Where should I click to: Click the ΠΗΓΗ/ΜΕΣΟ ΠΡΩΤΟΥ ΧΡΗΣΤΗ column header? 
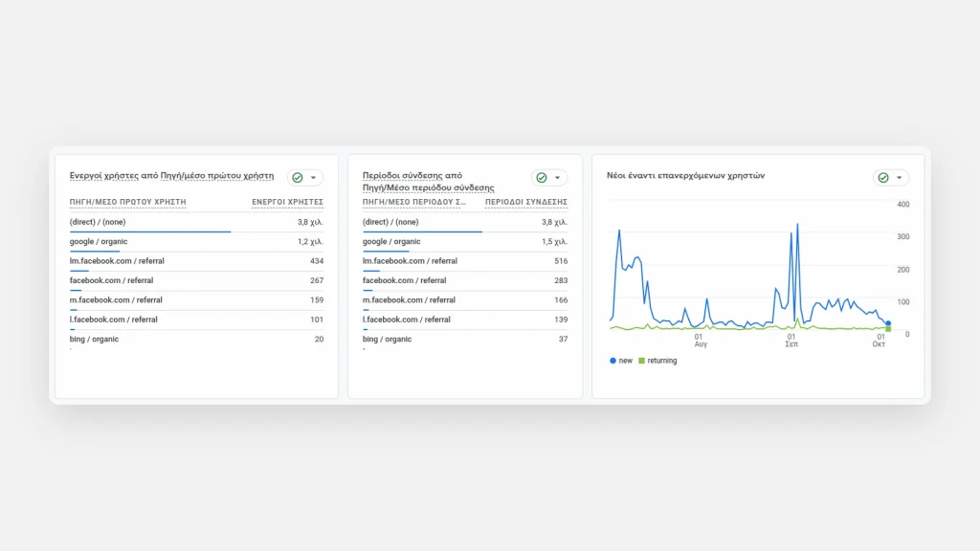(127, 202)
